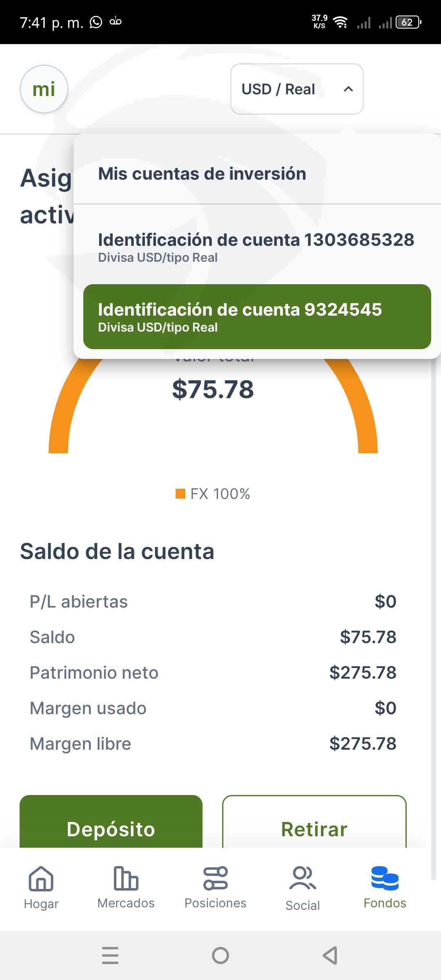441x980 pixels.
Task: Tap the $75.78 total value figure
Action: (213, 389)
